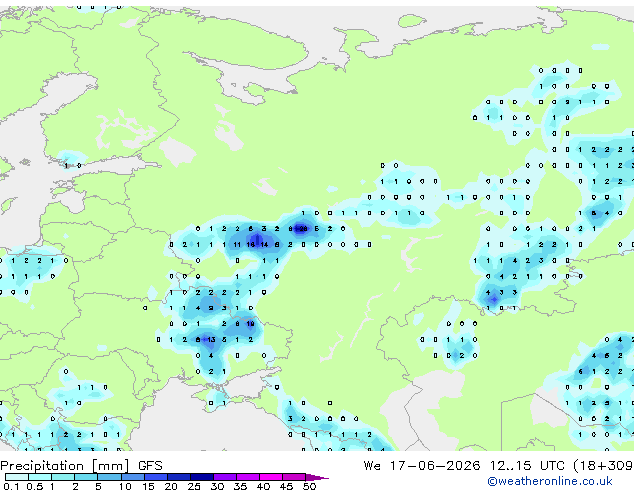Select the 30–35 mm violet legend box
The width and height of the screenshot is (634, 490).
point(224,477)
